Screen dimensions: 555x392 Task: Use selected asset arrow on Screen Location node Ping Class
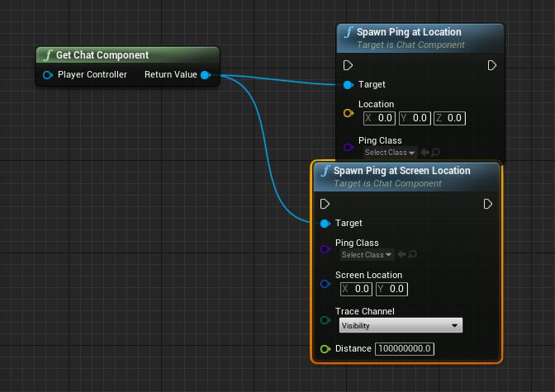(x=401, y=254)
